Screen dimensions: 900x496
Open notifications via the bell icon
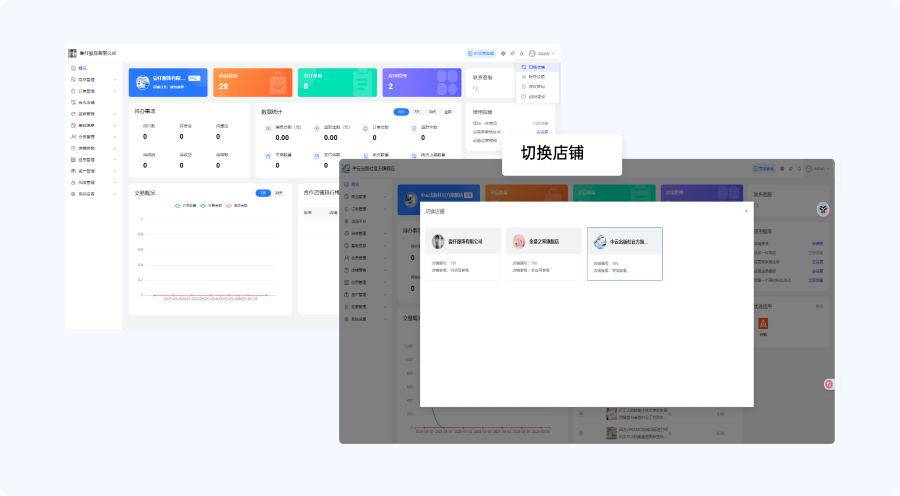(x=521, y=53)
